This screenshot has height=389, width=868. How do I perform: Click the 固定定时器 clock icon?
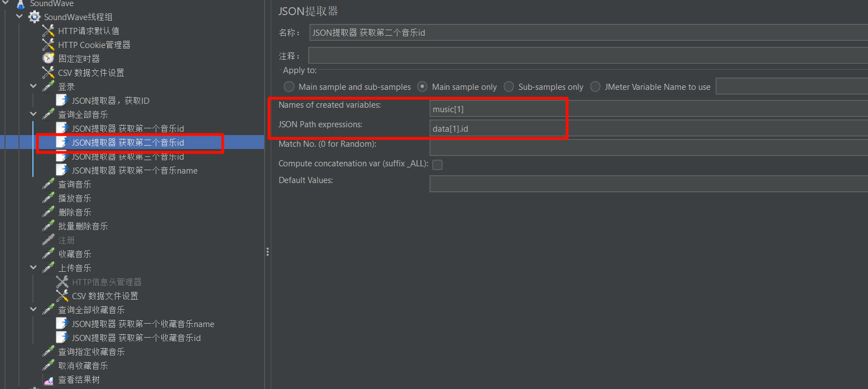(x=49, y=59)
